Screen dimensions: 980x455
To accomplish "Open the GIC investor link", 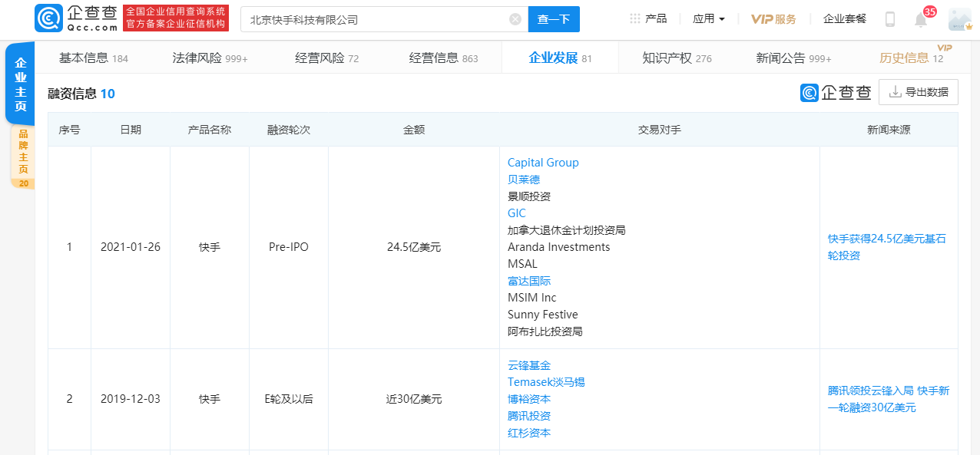I will 517,213.
